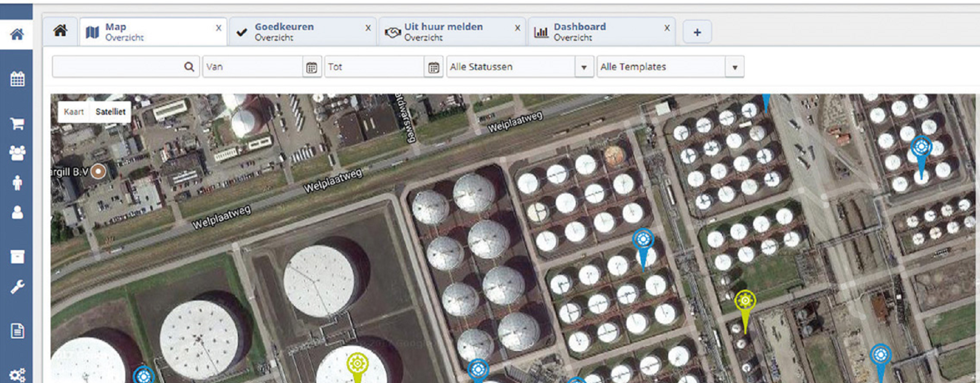
Task: Select blue pin at bottom right of map
Action: [880, 364]
